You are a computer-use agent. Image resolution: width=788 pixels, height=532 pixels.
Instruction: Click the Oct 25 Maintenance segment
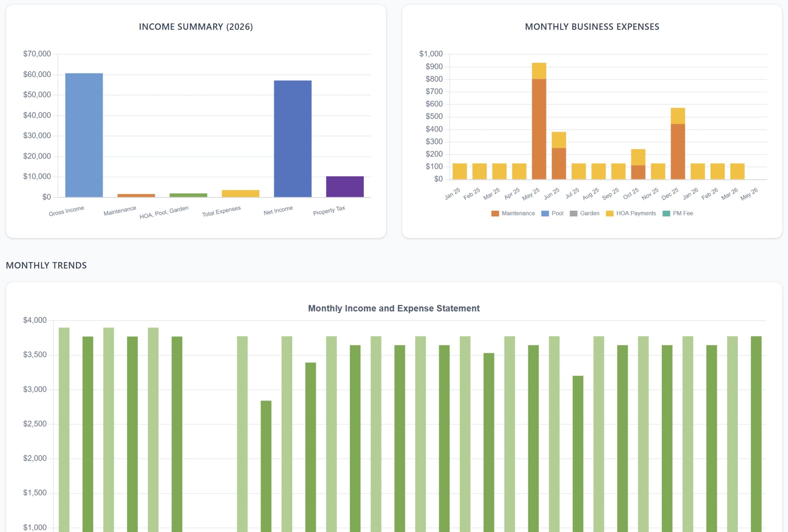tap(638, 172)
